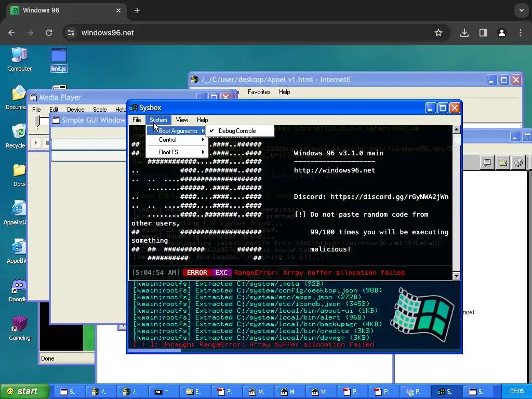Open the InternetE Favorites menu
532x399 pixels.
tap(259, 92)
